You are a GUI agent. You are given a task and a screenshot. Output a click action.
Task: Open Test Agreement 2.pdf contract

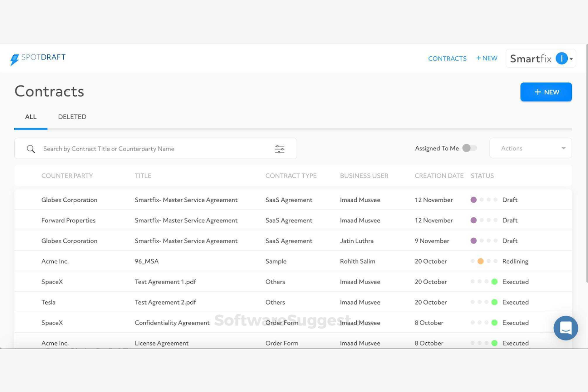(x=165, y=302)
